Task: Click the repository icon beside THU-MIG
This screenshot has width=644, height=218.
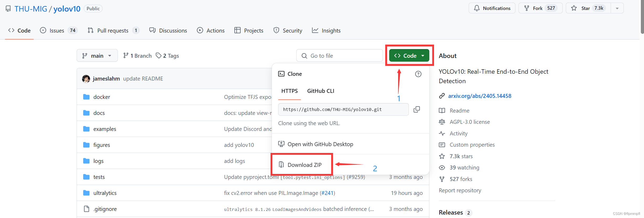Action: pyautogui.click(x=8, y=9)
